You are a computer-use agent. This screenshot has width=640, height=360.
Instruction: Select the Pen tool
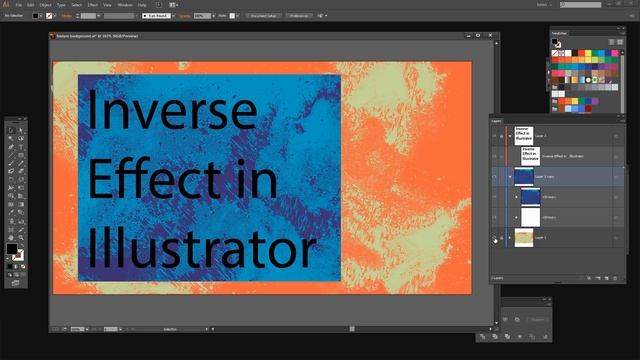[11, 147]
